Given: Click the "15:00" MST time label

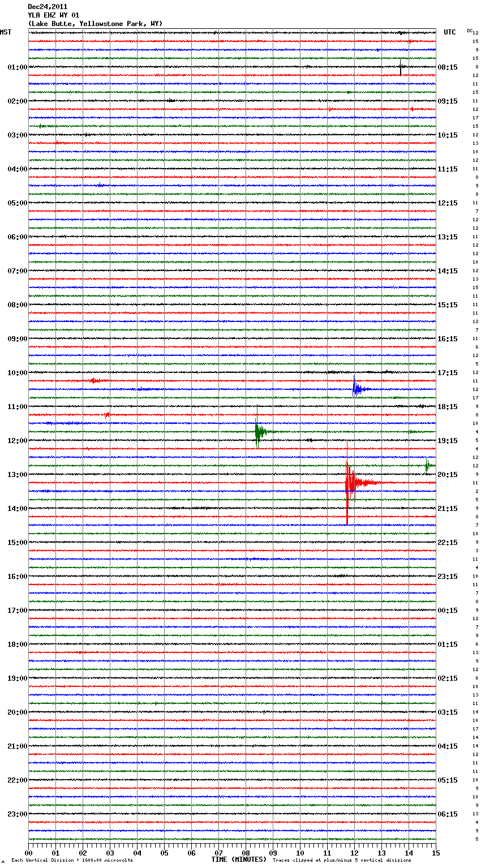Looking at the screenshot, I should click(17, 543).
